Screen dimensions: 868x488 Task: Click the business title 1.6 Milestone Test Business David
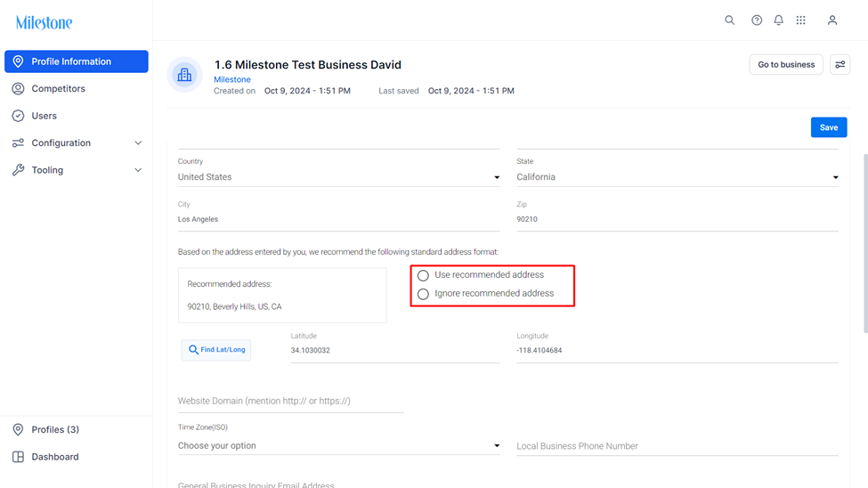[308, 65]
